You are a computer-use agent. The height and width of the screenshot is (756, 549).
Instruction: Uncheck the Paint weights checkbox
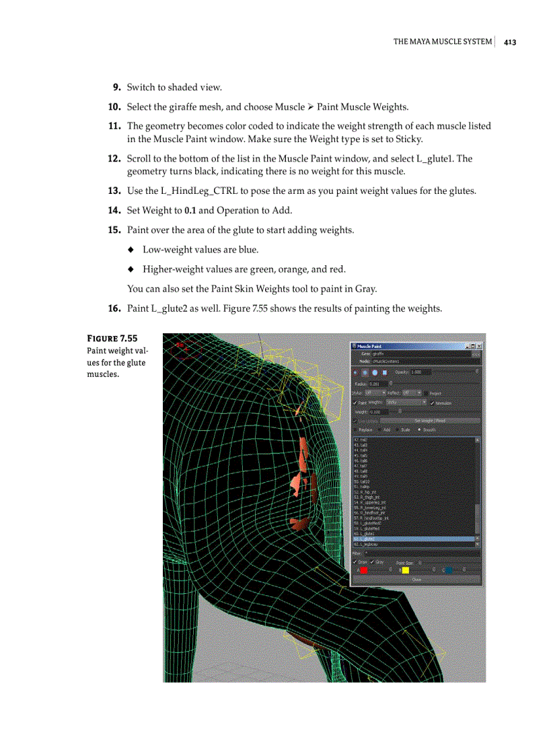point(355,403)
